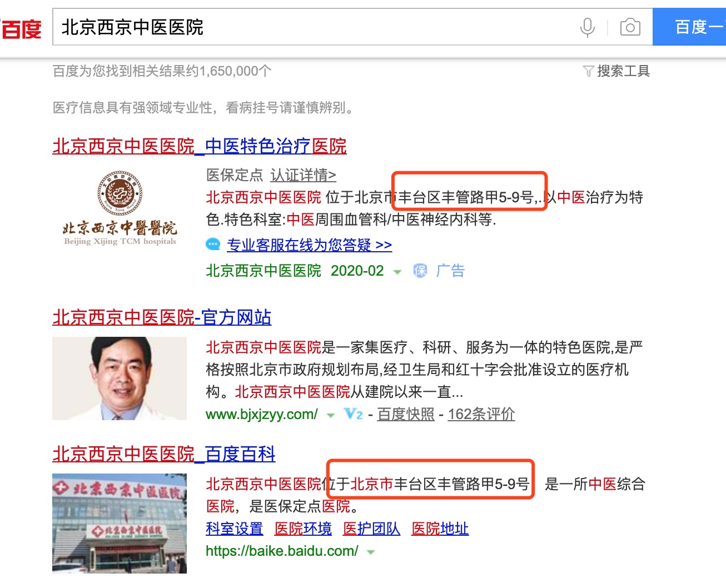
Task: Click the doctor portrait thumbnail
Action: (120, 378)
